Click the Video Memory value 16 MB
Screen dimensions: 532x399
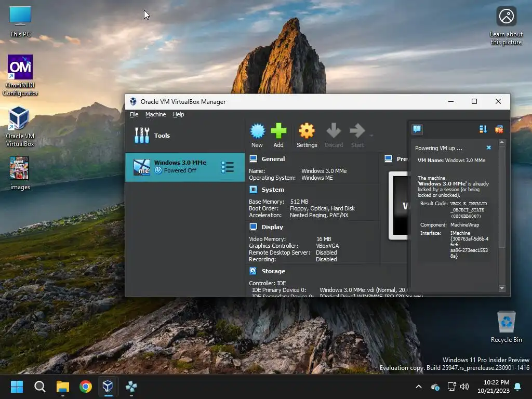pos(324,239)
